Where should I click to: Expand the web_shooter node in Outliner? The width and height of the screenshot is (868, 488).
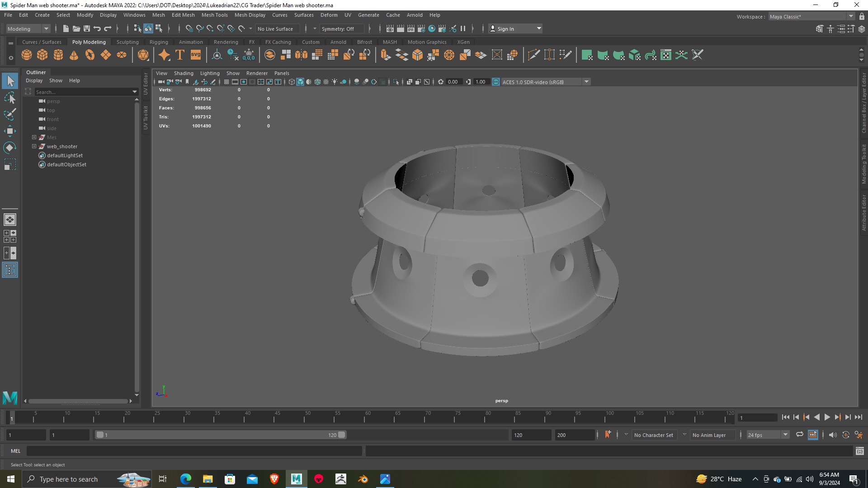34,146
